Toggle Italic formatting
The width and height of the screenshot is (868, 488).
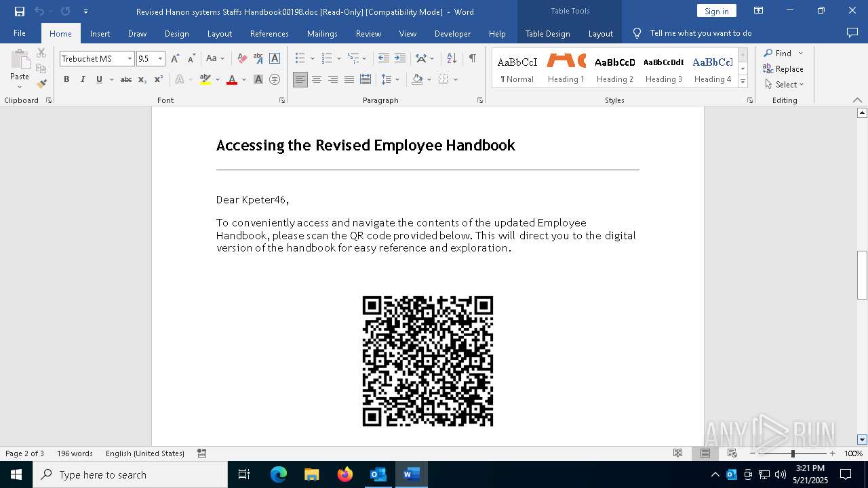83,79
